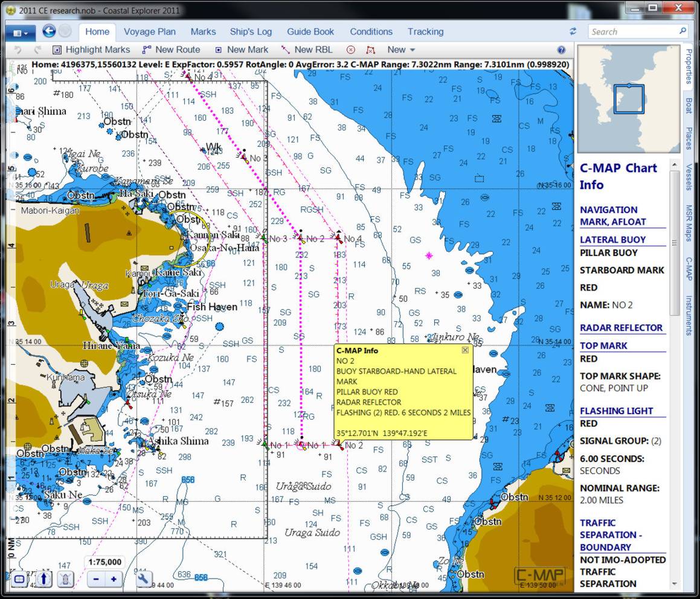Toggle the follow boat button

pos(66,579)
